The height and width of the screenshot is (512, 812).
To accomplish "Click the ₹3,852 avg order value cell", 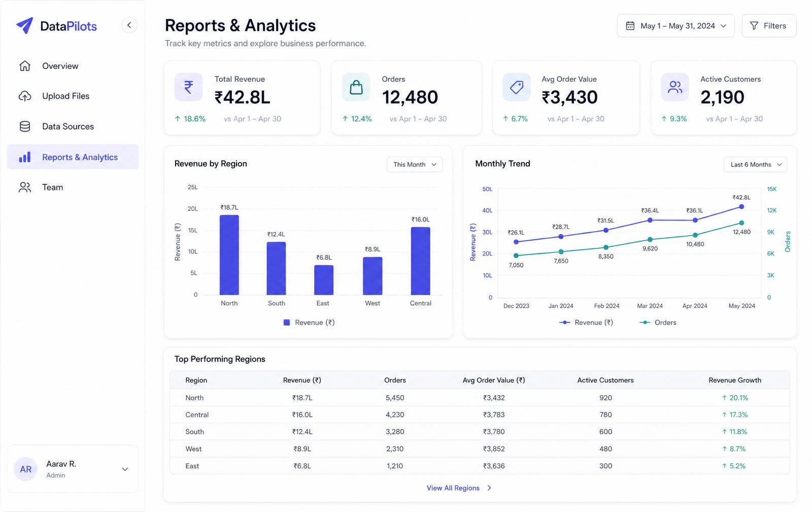I will [x=494, y=449].
